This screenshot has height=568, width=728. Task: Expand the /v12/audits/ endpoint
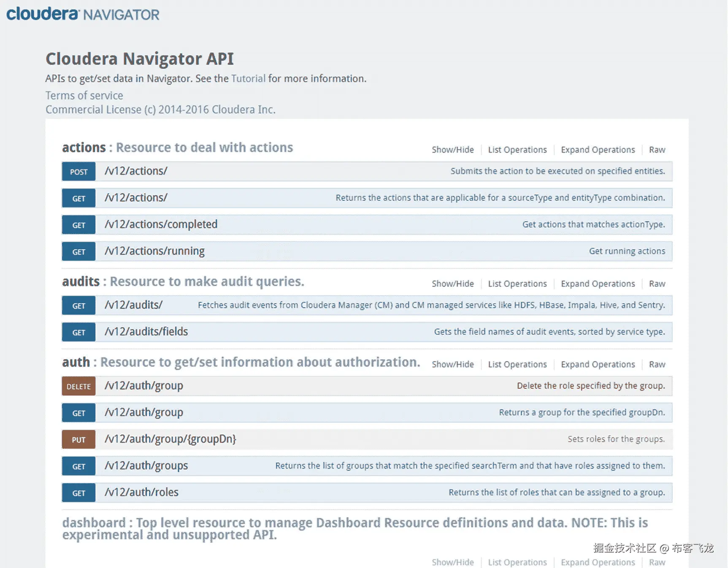click(133, 305)
